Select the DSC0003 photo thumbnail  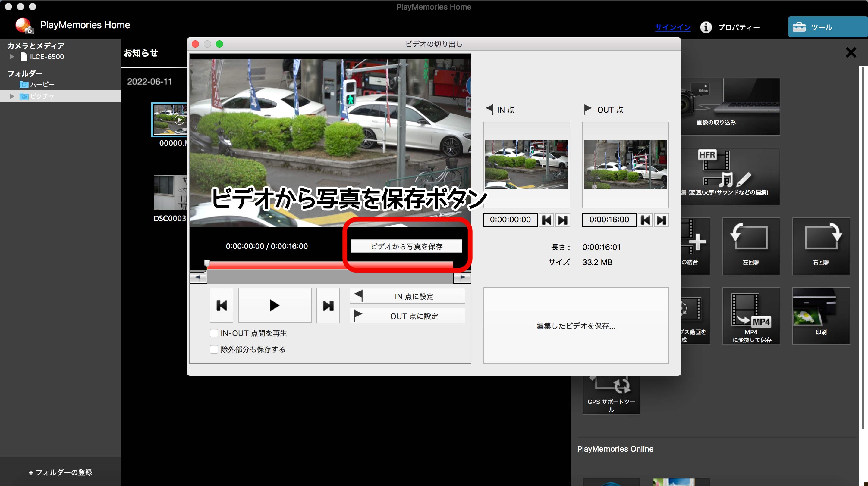170,192
